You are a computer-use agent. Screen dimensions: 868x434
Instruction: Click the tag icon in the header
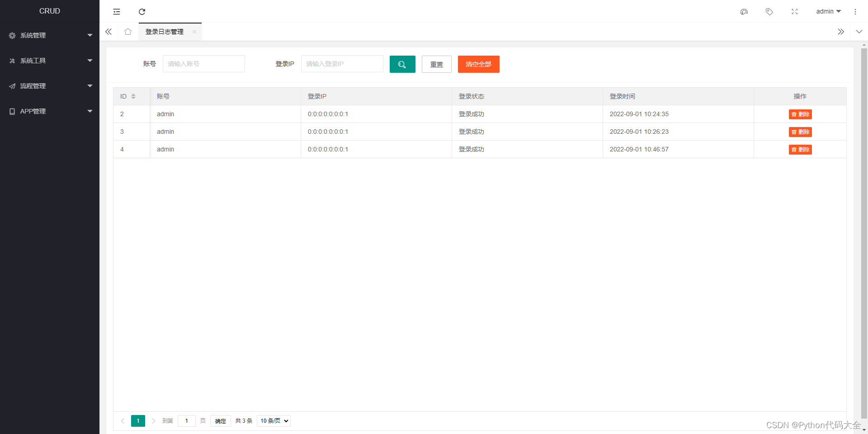point(769,12)
